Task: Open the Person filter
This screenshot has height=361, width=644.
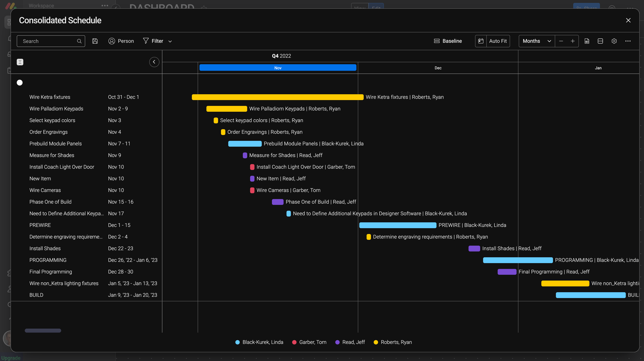Action: tap(121, 41)
